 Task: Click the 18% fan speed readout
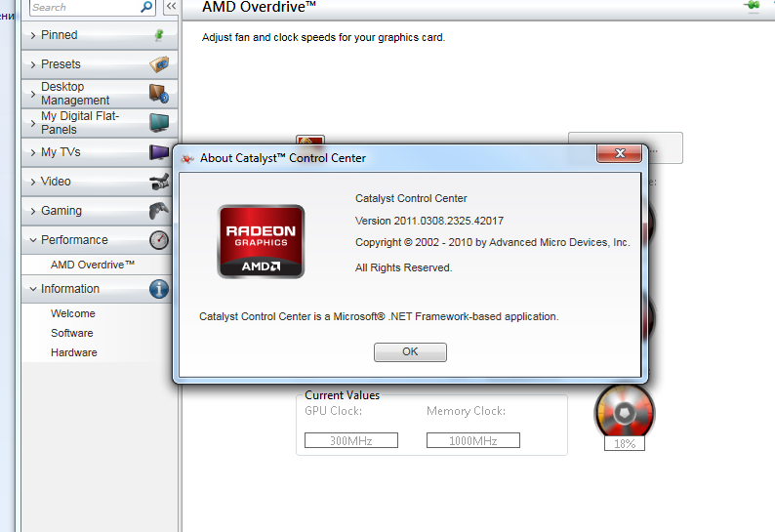625,443
